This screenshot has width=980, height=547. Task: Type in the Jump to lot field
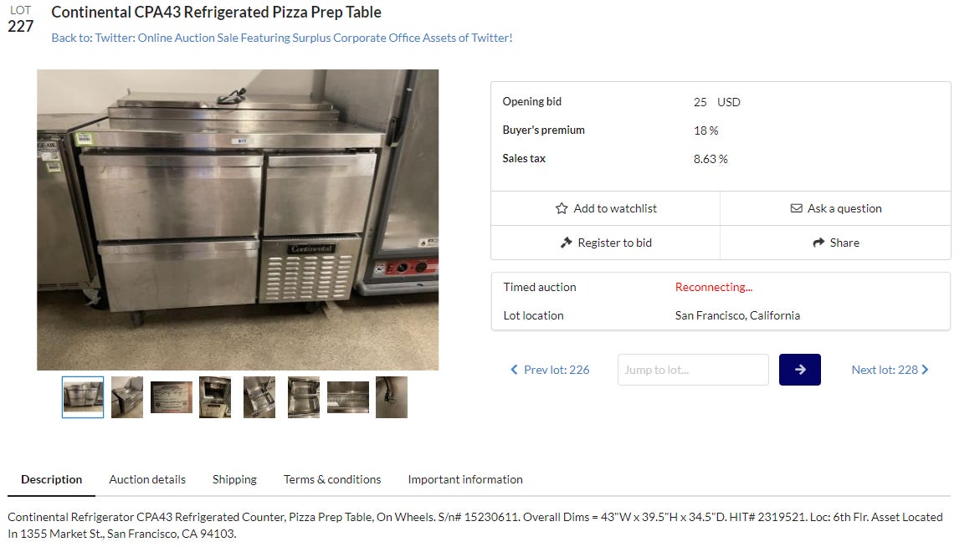[x=692, y=370]
